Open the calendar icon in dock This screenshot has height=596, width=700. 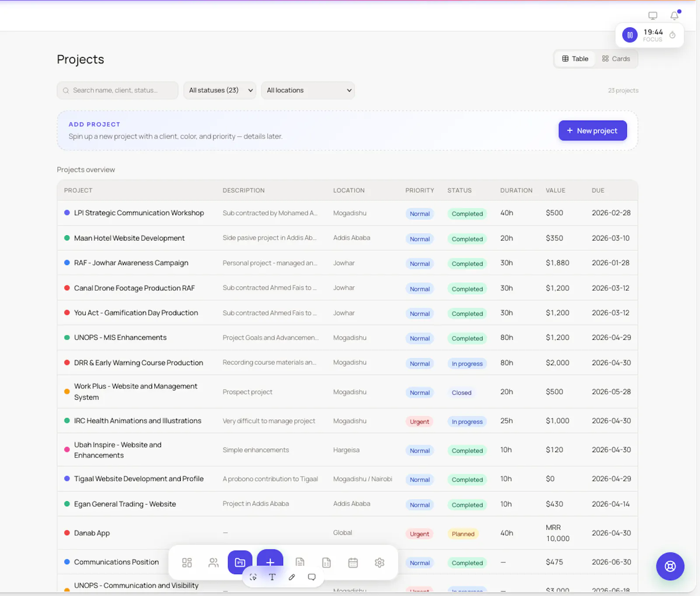pyautogui.click(x=353, y=562)
